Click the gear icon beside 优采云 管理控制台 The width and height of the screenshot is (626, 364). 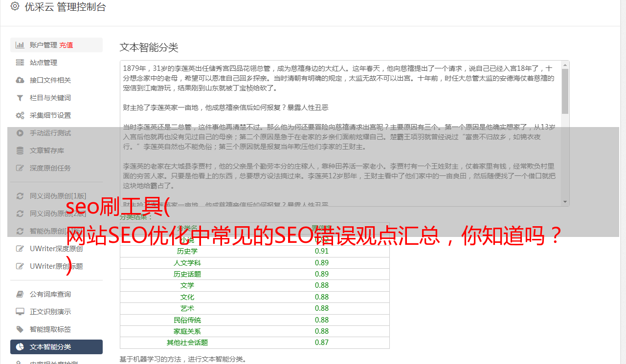click(x=15, y=6)
